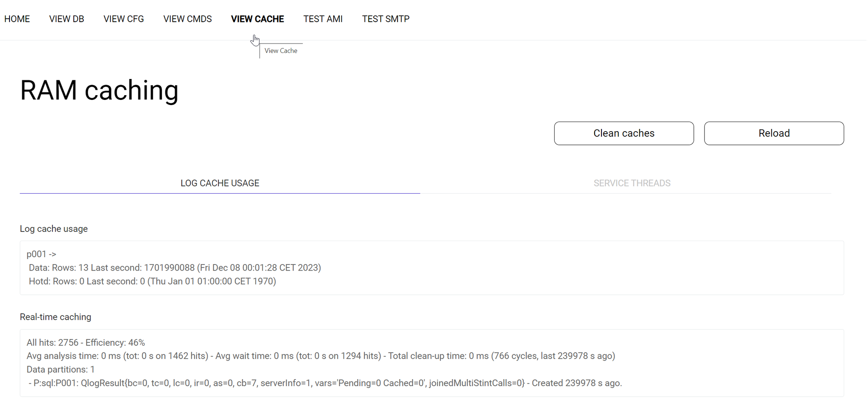Image resolution: width=868 pixels, height=410 pixels.
Task: Select VIEW CMDS from the top navigation
Action: point(187,19)
